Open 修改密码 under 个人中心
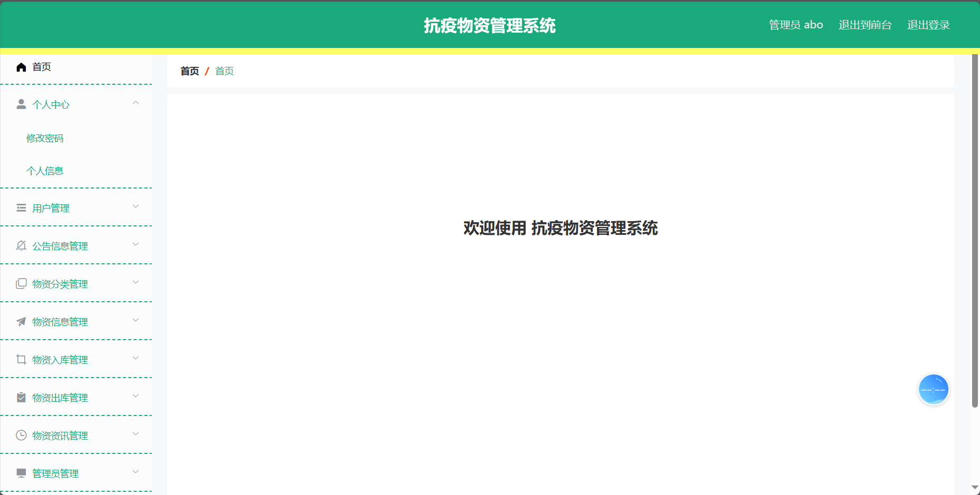 [x=45, y=138]
